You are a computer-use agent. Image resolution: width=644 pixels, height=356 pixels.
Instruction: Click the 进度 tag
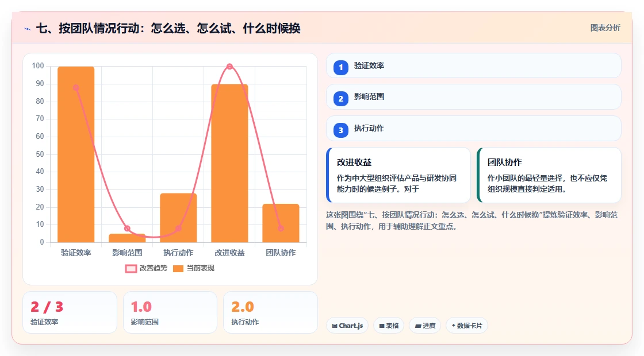pos(425,326)
